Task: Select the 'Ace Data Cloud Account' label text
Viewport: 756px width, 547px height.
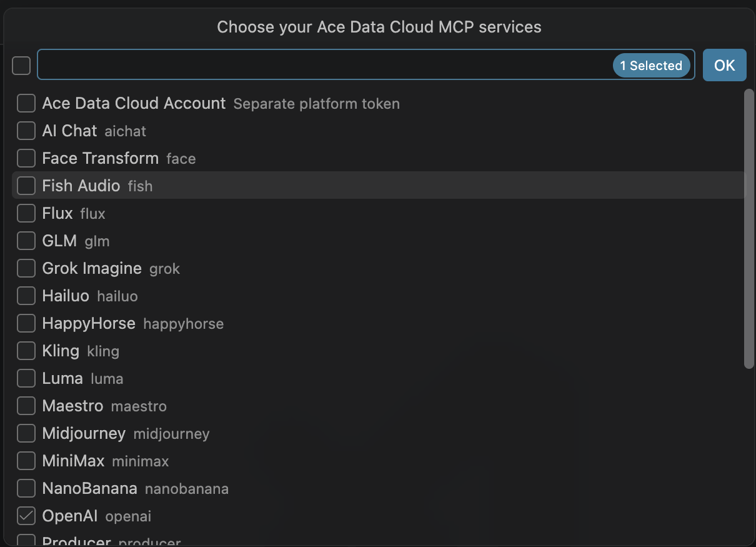Action: 134,103
